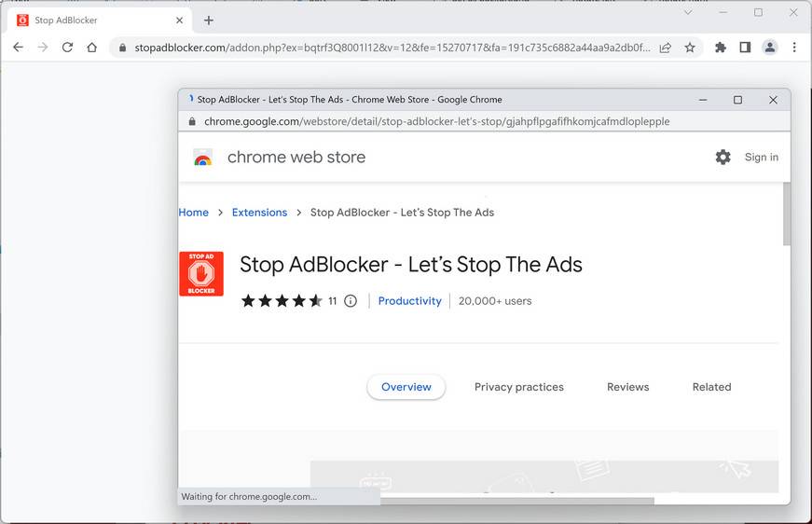This screenshot has height=524, width=812.
Task: Minimize the Chrome Web Store popup window
Action: pyautogui.click(x=703, y=100)
